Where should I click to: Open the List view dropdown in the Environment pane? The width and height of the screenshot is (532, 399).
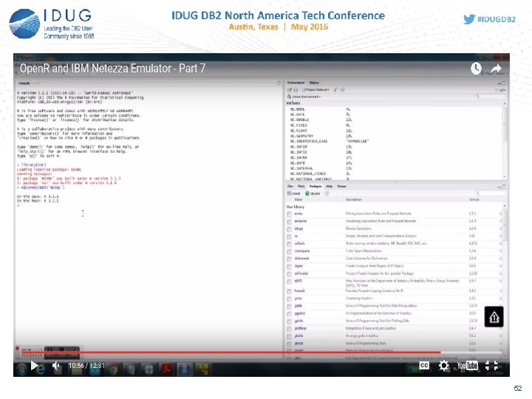point(502,90)
